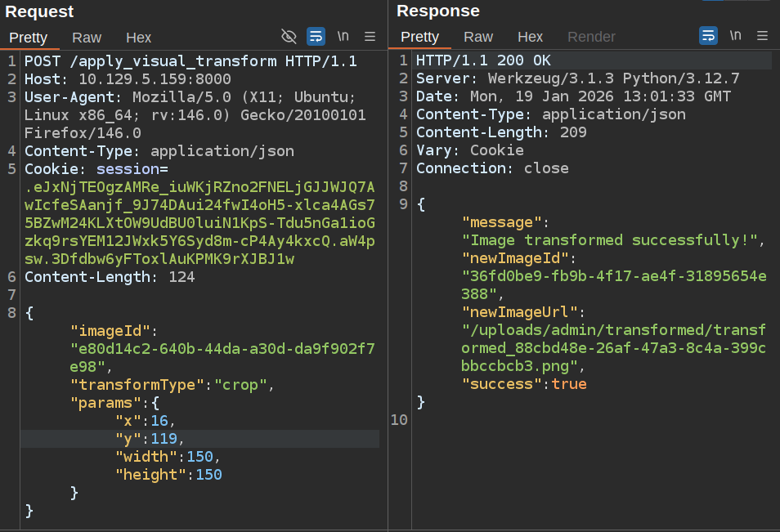Switch to the Raw tab in Request
This screenshot has width=780, height=532.
[x=87, y=37]
